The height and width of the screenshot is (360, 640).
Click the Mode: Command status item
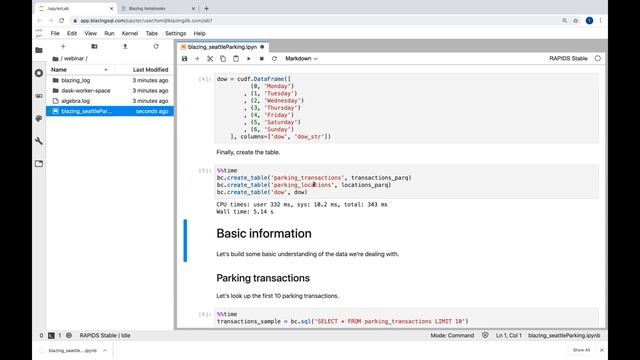coord(452,336)
